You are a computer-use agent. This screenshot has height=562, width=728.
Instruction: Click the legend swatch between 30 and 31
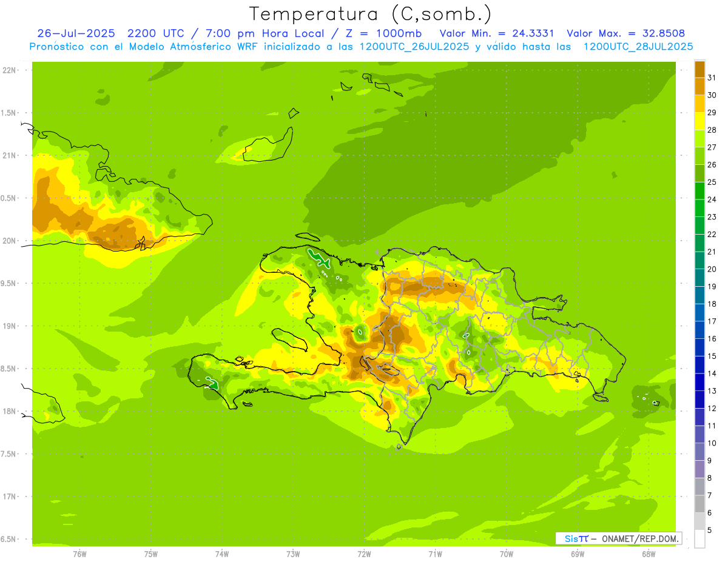click(699, 86)
